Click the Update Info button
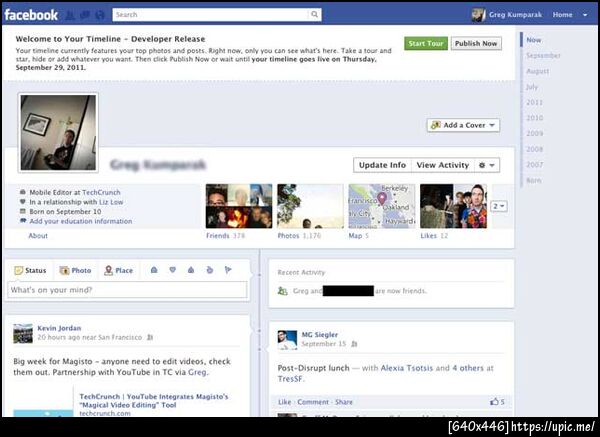This screenshot has width=600, height=437. [382, 165]
